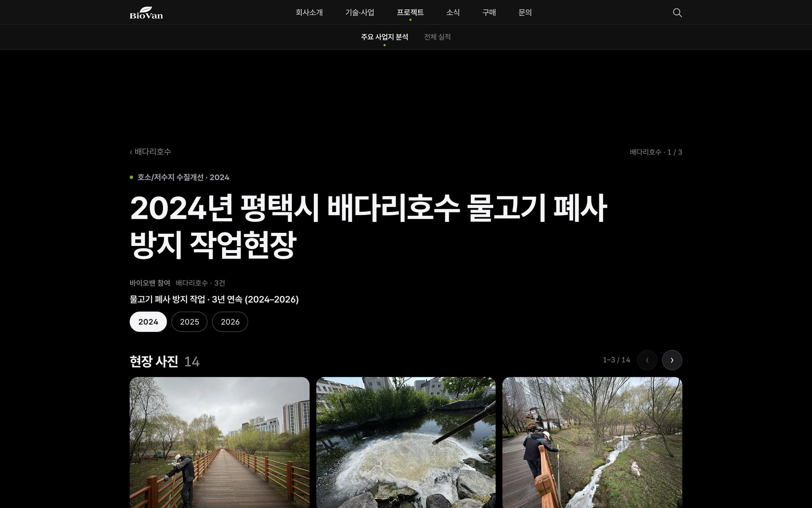
Task: Open the 회사소개 menu
Action: pos(309,12)
